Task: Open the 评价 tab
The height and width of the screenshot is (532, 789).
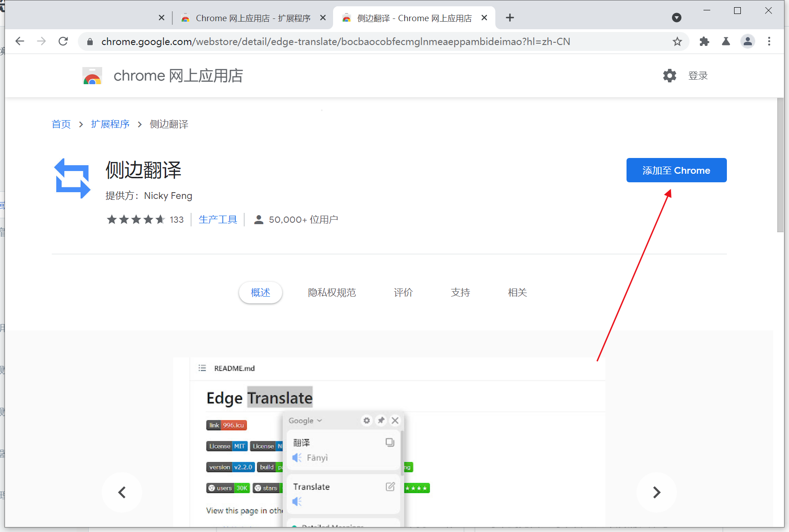Action: coord(403,293)
